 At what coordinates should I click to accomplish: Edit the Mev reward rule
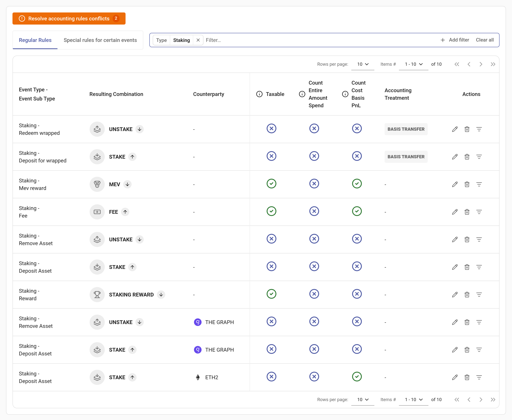coord(455,184)
